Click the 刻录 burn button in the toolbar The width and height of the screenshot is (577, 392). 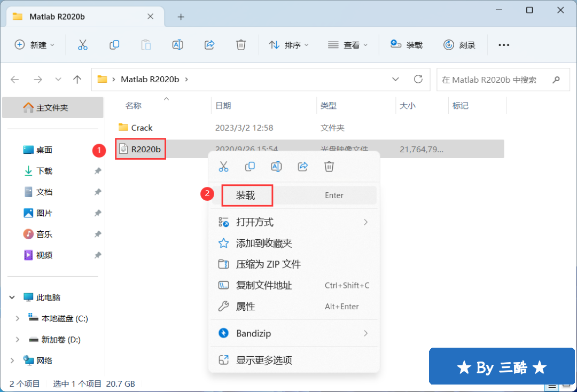click(459, 45)
